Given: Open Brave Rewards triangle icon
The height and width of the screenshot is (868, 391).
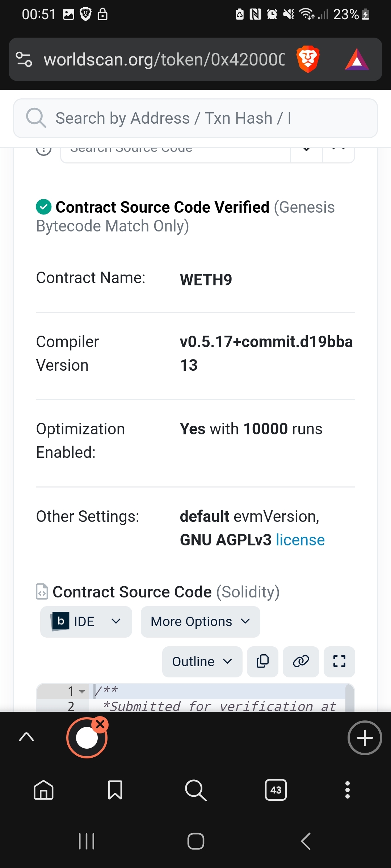Looking at the screenshot, I should [x=357, y=60].
